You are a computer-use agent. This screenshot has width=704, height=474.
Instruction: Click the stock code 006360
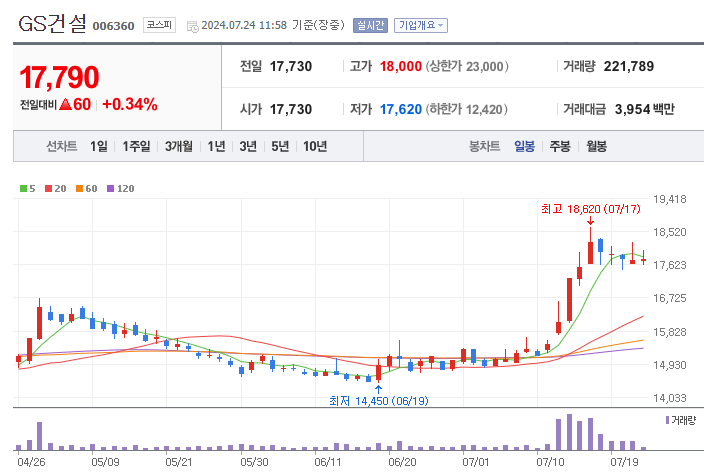tap(114, 26)
